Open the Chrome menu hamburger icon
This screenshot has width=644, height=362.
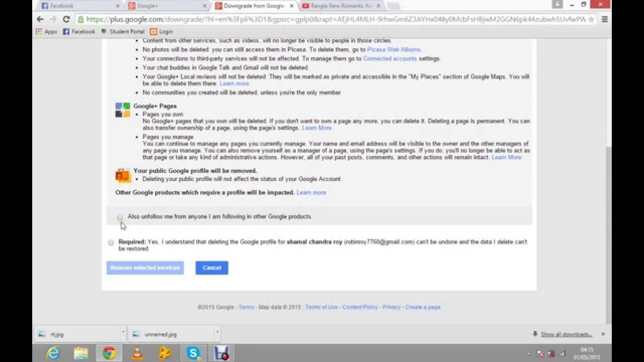pyautogui.click(x=605, y=19)
